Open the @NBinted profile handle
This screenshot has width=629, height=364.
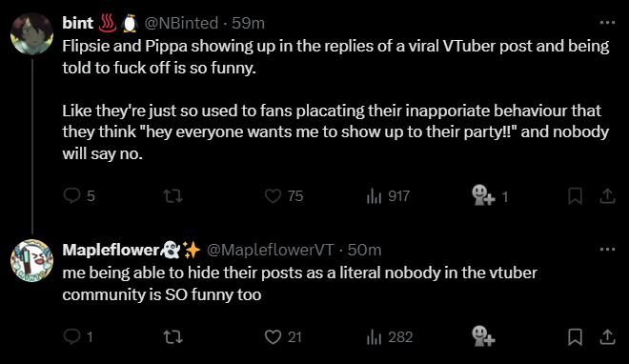pos(181,23)
